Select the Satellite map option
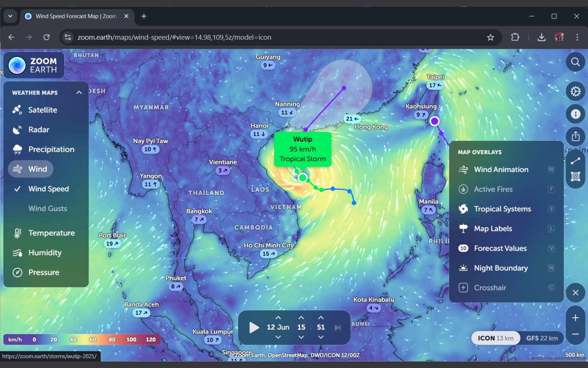Screen dimensions: 588x368 pos(42,110)
